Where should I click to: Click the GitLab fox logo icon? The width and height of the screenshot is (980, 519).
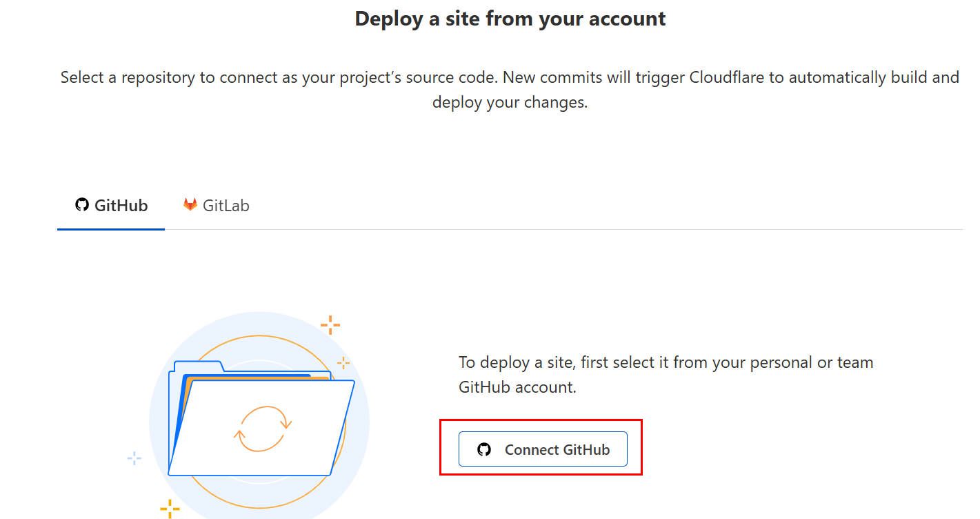pos(190,204)
